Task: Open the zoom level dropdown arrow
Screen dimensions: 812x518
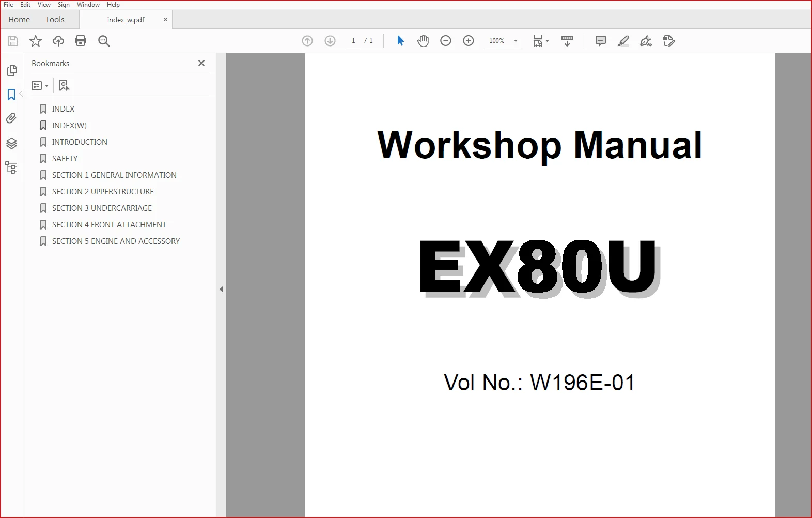Action: tap(516, 41)
